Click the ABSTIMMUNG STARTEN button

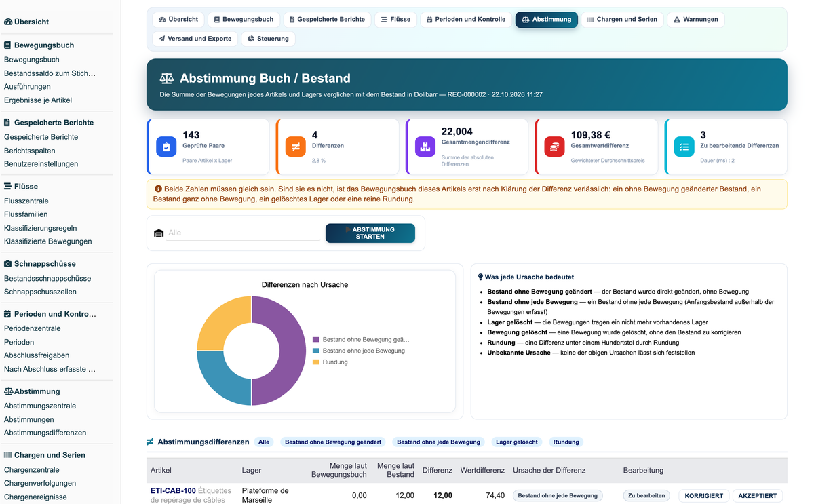pos(370,233)
